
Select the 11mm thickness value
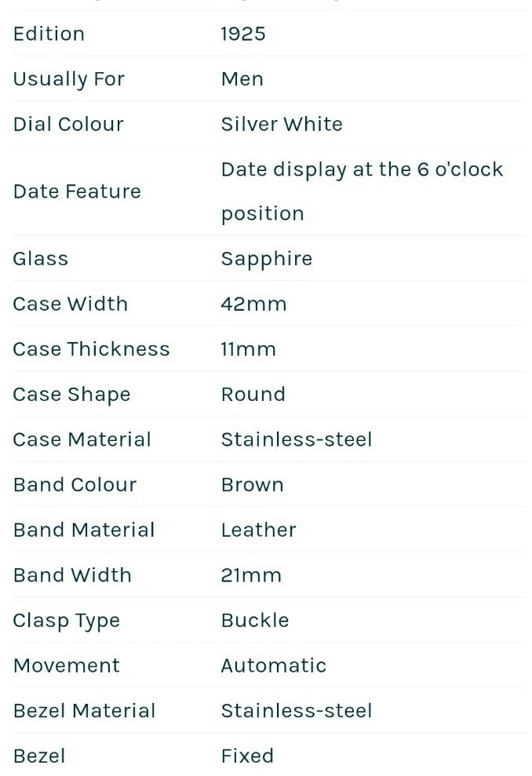coord(248,349)
